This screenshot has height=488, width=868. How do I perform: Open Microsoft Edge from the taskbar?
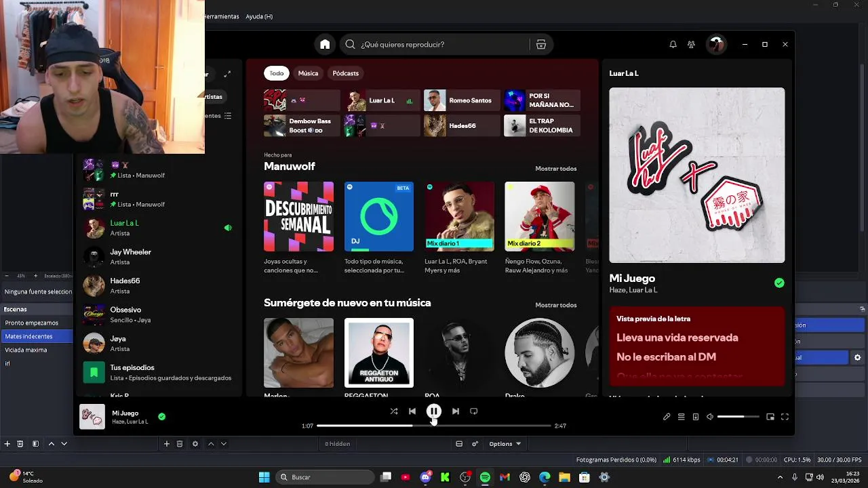545,477
